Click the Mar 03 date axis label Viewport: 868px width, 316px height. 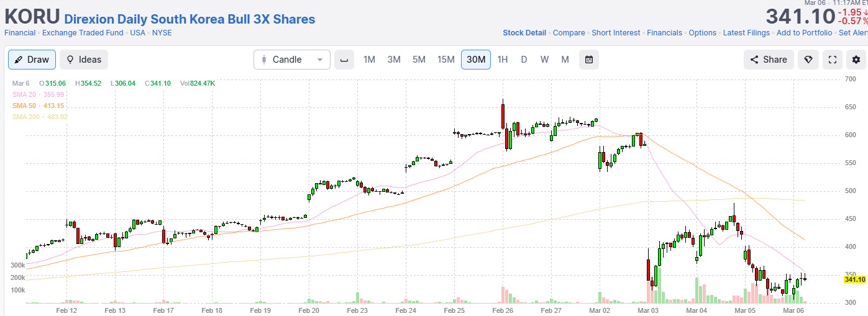point(648,310)
